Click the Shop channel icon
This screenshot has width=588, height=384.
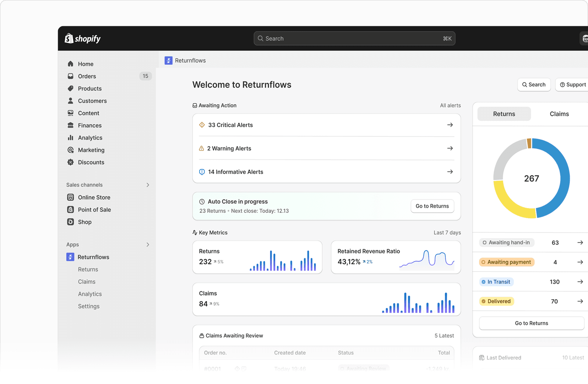(x=70, y=222)
